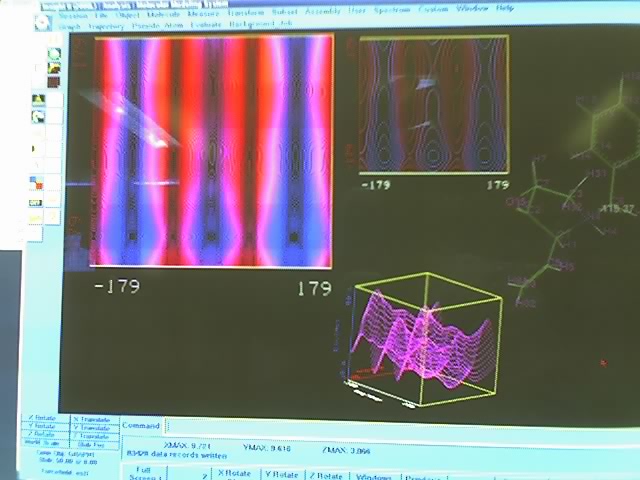The image size is (640, 480).
Task: Open the Assembly menu
Action: point(322,11)
